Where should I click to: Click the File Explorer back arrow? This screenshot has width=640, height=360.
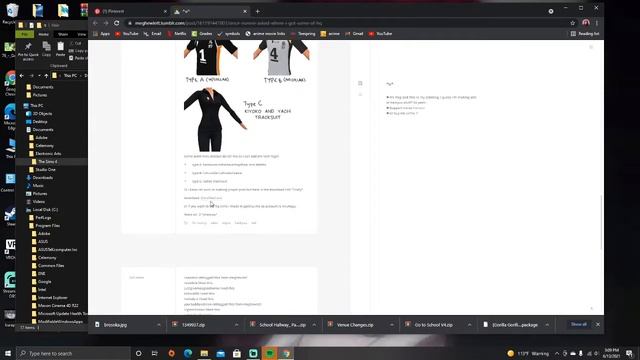(22, 76)
